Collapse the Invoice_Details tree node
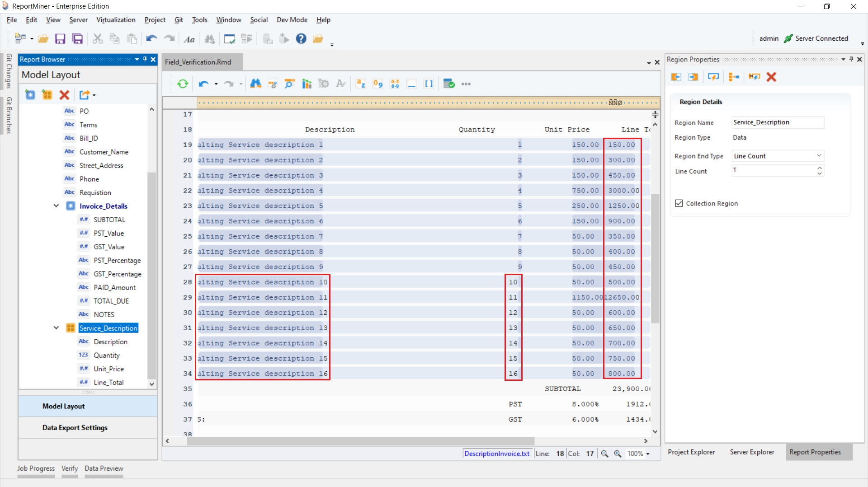The image size is (868, 487). tap(56, 206)
